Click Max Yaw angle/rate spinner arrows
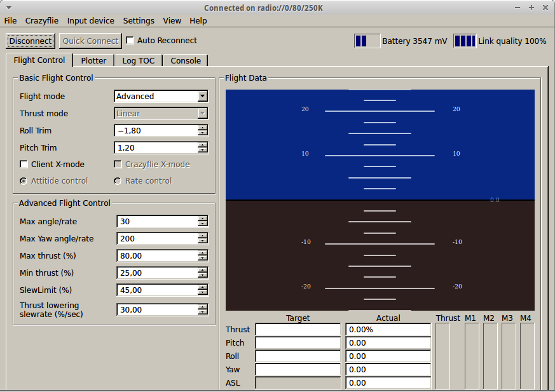This screenshot has height=392, width=555. (x=203, y=239)
